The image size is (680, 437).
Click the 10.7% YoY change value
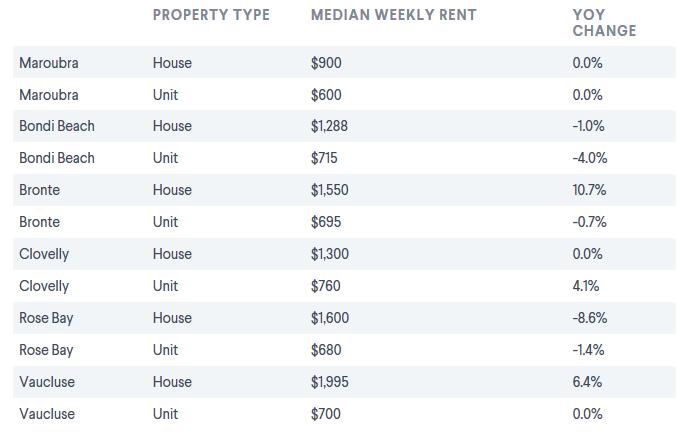(589, 190)
